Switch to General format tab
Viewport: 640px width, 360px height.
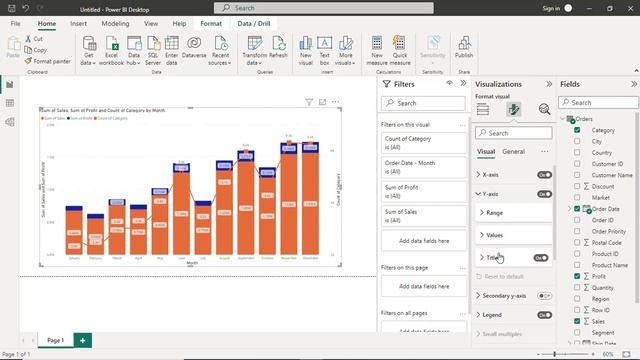pos(513,151)
